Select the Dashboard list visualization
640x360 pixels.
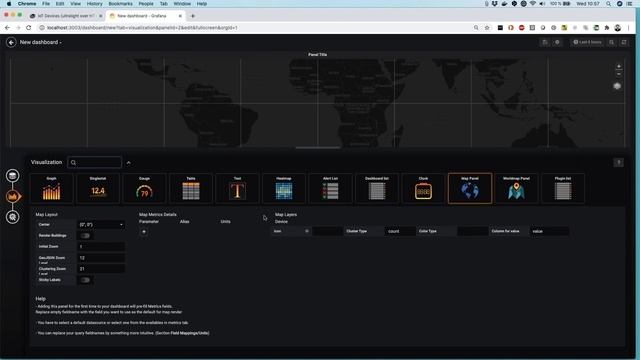click(377, 189)
